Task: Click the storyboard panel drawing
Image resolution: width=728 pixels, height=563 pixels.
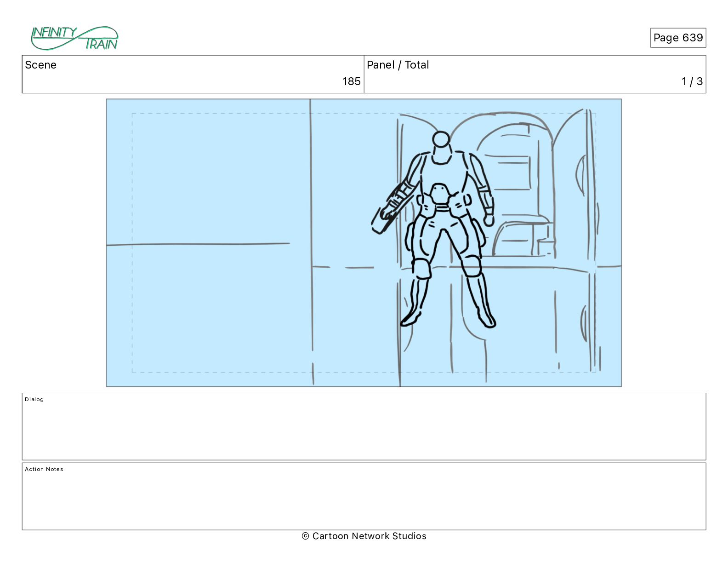Action: tap(364, 243)
